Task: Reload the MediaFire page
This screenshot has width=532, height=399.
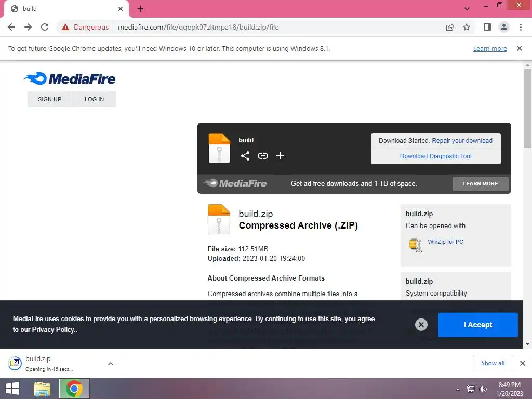Action: (x=45, y=27)
